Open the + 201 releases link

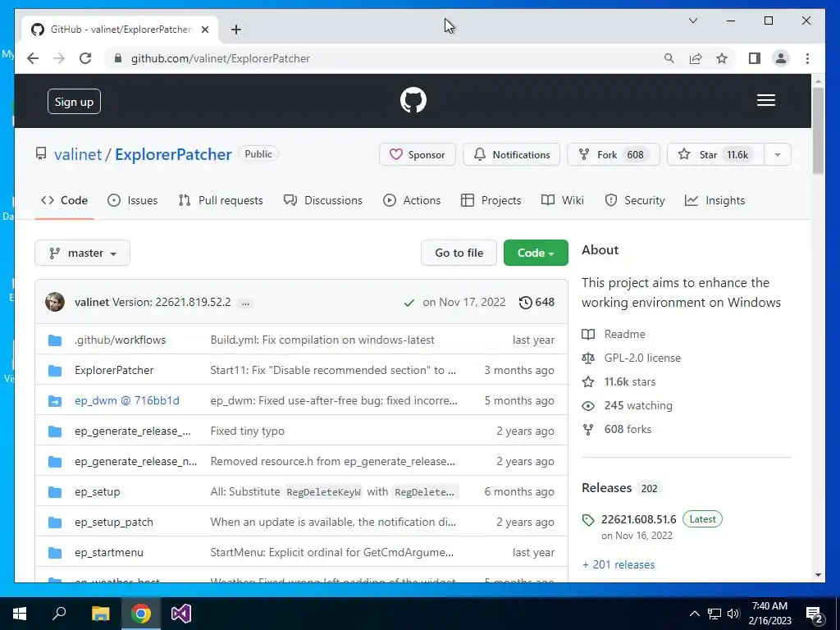pos(619,564)
